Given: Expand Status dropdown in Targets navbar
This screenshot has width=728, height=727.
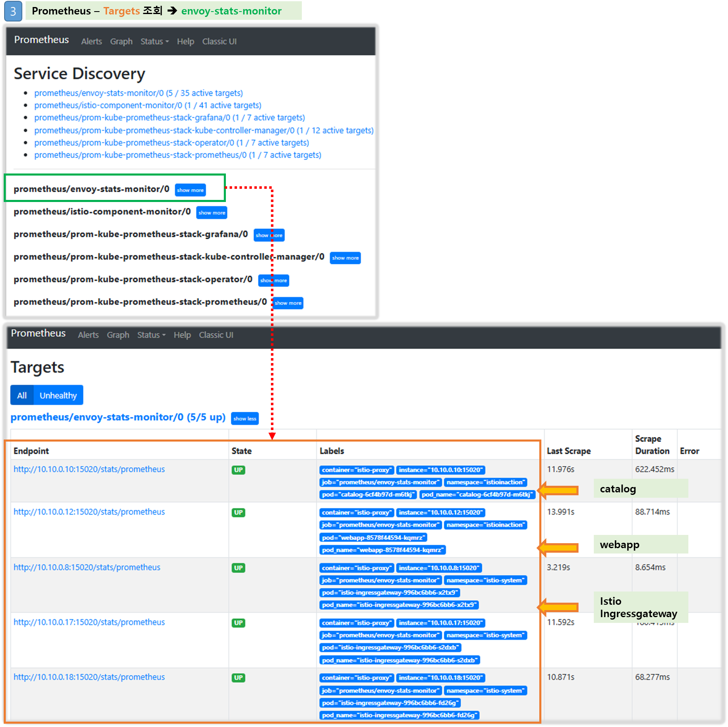Looking at the screenshot, I should point(151,335).
